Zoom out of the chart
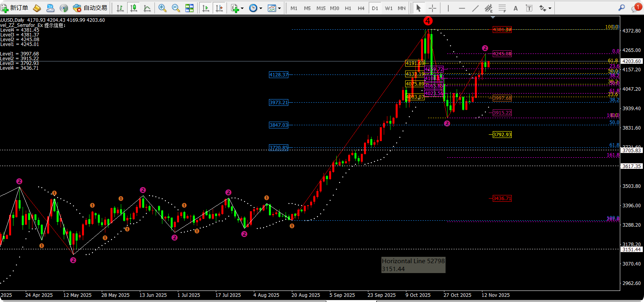Image resolution: width=644 pixels, height=302 pixels. coord(175,8)
